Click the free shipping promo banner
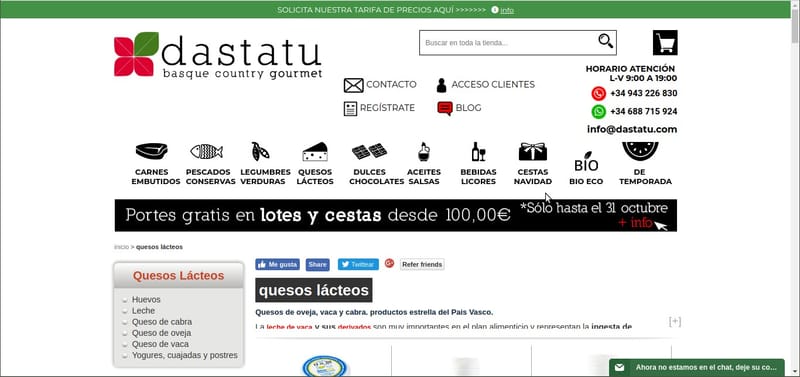 click(395, 215)
